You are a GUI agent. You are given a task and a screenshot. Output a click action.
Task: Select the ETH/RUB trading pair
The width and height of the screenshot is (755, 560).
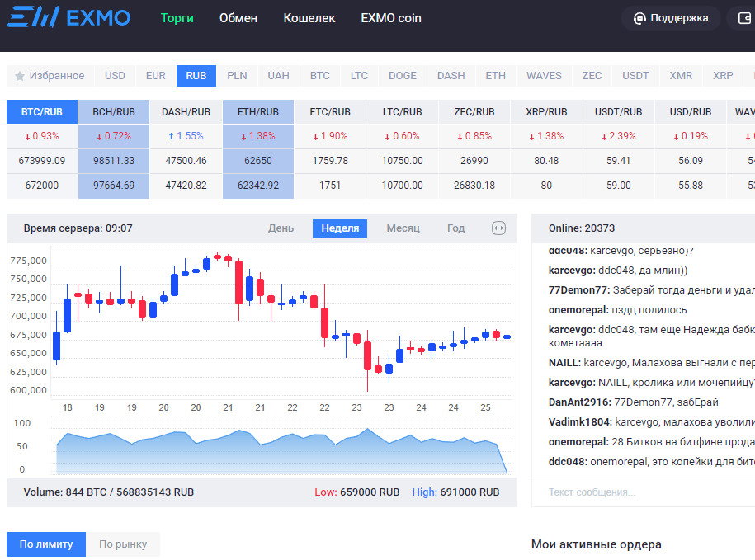click(257, 112)
